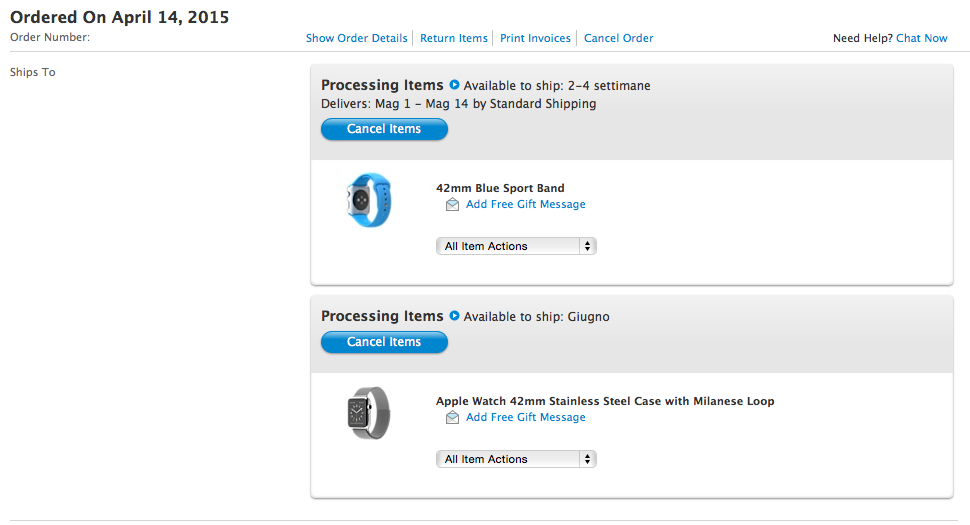970x525 pixels.
Task: Add a free gift message to the Milanese Loop watch
Action: tap(525, 417)
